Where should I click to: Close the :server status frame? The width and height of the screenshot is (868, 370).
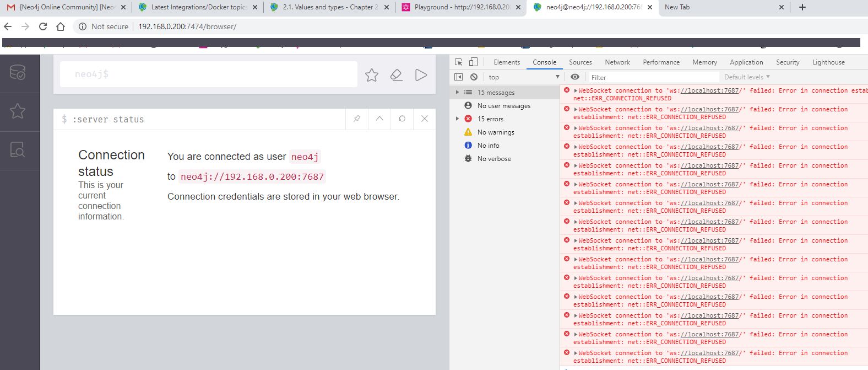(425, 119)
